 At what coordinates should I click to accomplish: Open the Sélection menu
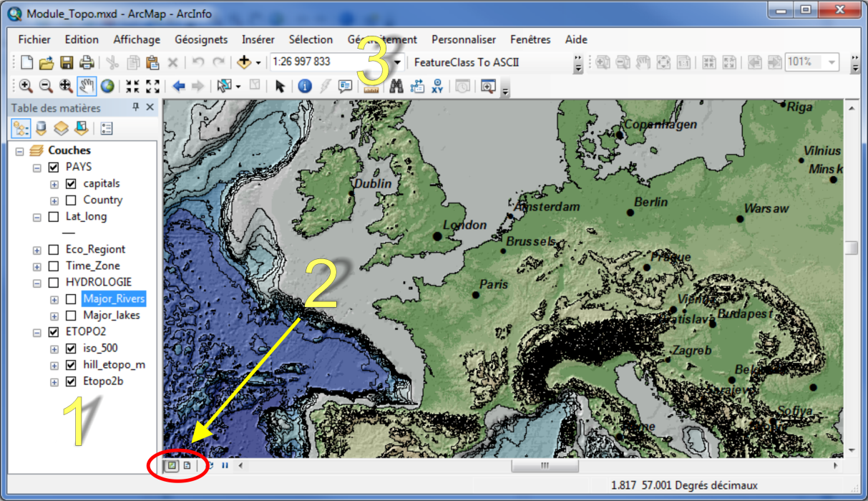point(311,39)
